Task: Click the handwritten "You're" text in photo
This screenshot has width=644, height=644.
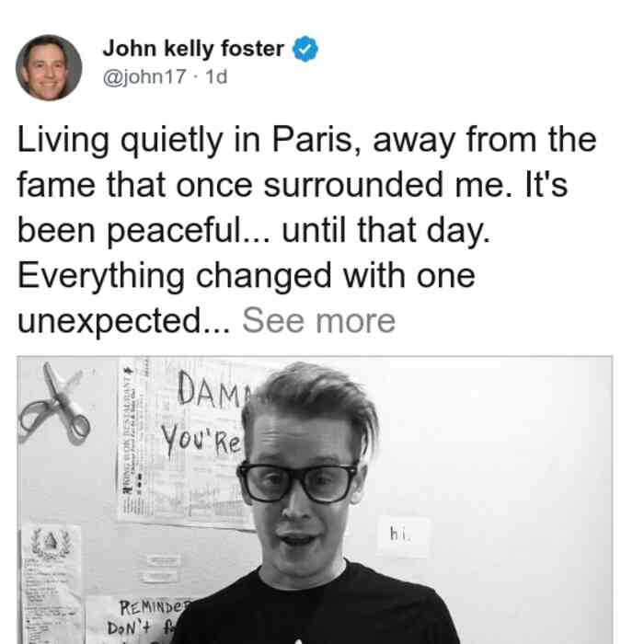Action: pos(201,441)
